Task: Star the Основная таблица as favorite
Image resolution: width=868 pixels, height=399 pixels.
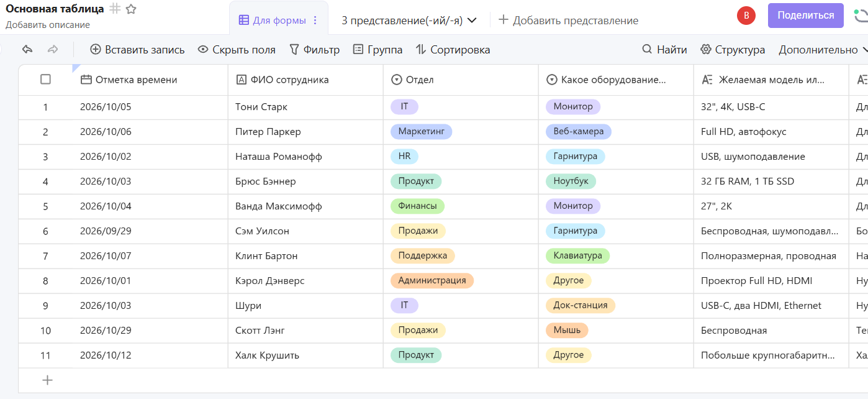Action: click(x=130, y=9)
